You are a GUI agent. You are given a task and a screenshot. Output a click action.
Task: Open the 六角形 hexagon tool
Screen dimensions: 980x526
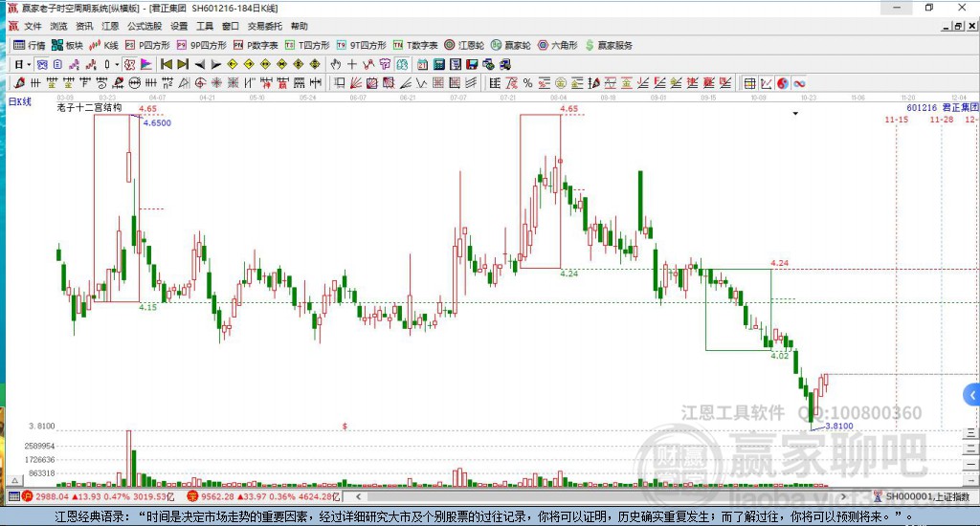coord(557,45)
